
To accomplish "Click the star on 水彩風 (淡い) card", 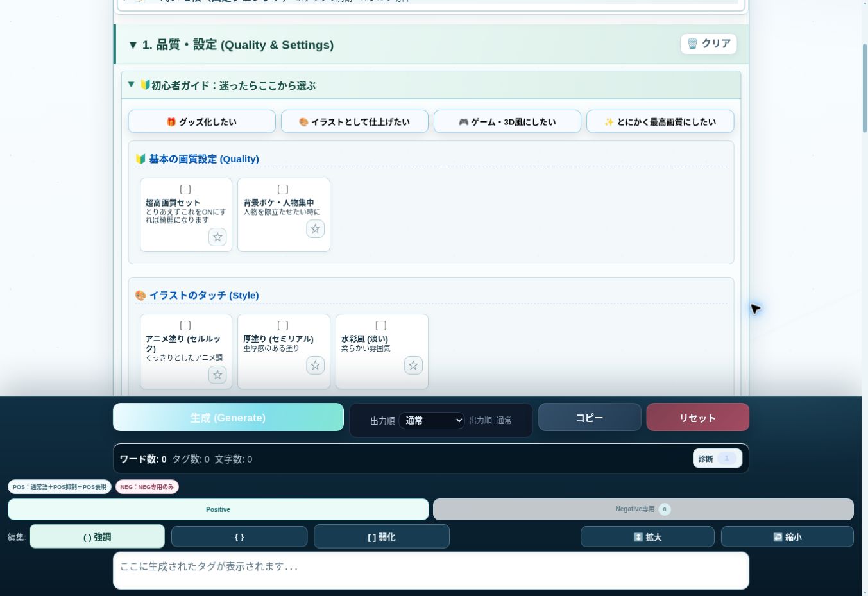I will coord(413,365).
